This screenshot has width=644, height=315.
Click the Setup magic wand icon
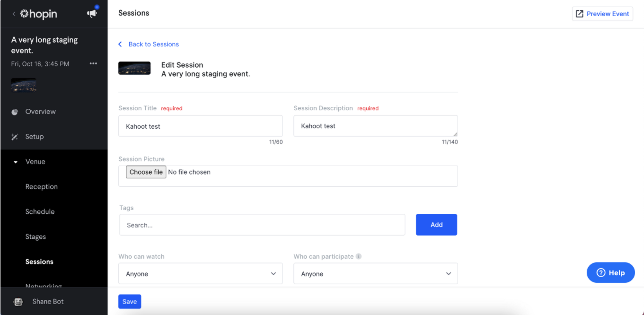point(15,137)
